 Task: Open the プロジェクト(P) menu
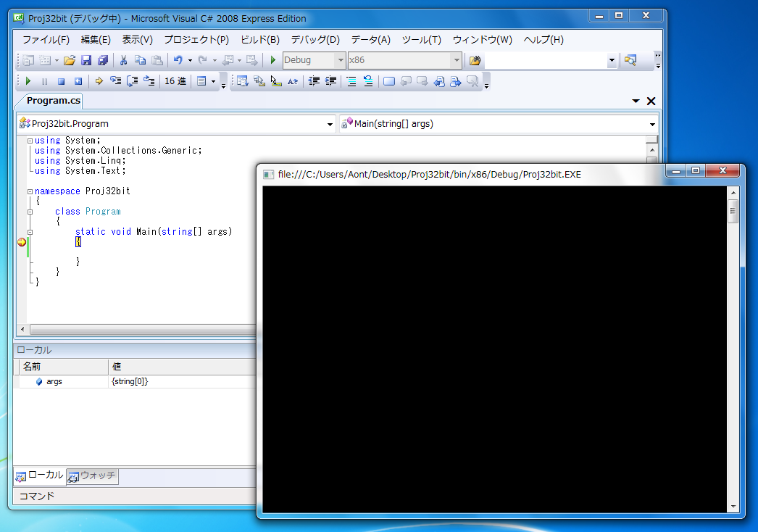[196, 40]
